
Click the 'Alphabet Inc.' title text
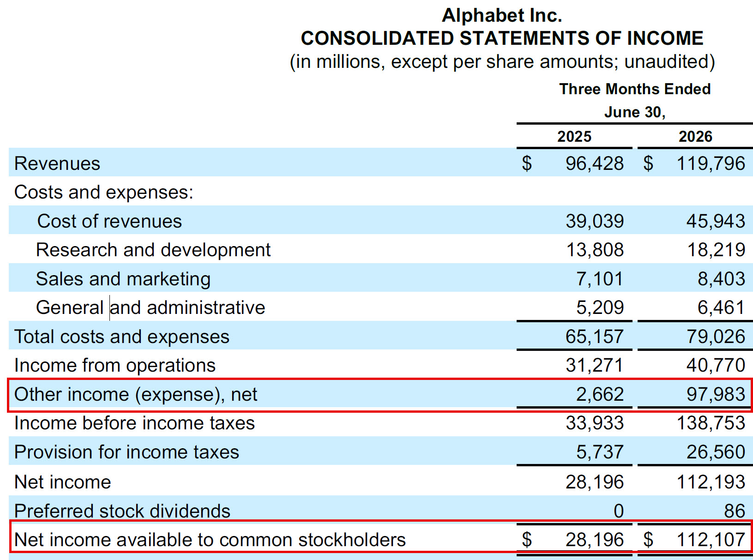pos(502,16)
